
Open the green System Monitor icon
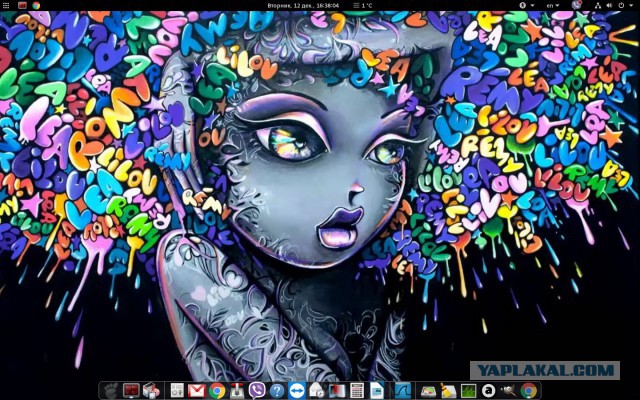(468, 391)
